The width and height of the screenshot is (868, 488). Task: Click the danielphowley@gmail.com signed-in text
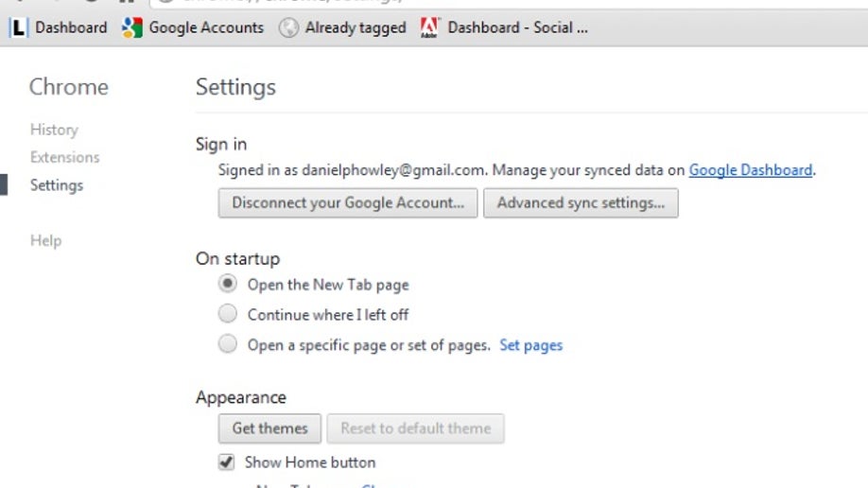click(393, 170)
